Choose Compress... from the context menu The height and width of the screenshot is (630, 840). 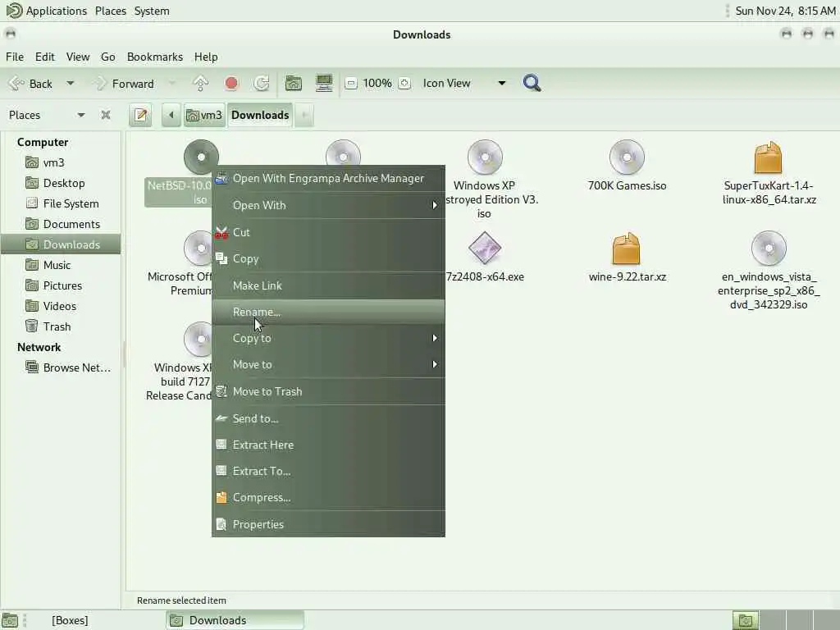click(x=328, y=497)
